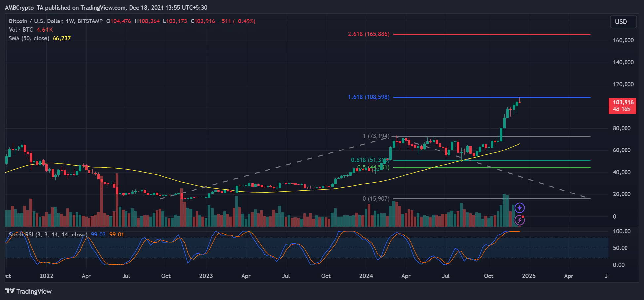This screenshot has width=644, height=300.
Task: Click the high price H108,364 value
Action: (x=147, y=21)
